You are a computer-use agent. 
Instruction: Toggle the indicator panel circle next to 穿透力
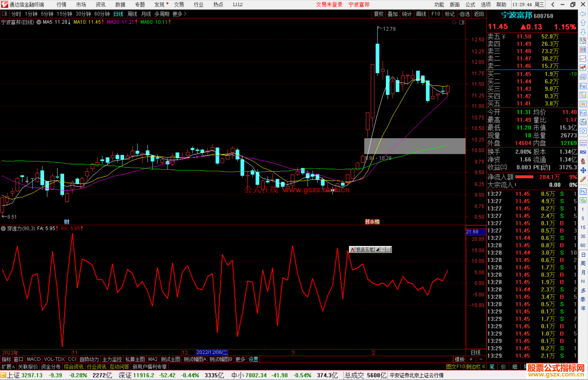coord(4,228)
